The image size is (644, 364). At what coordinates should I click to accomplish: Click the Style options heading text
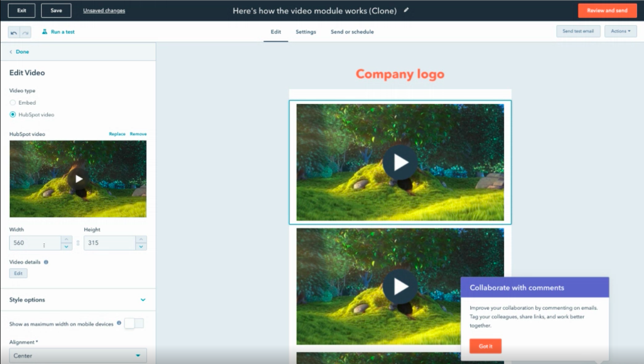click(x=27, y=299)
